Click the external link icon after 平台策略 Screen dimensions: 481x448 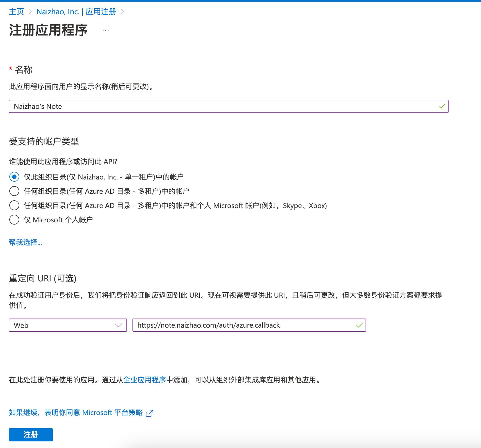click(150, 413)
